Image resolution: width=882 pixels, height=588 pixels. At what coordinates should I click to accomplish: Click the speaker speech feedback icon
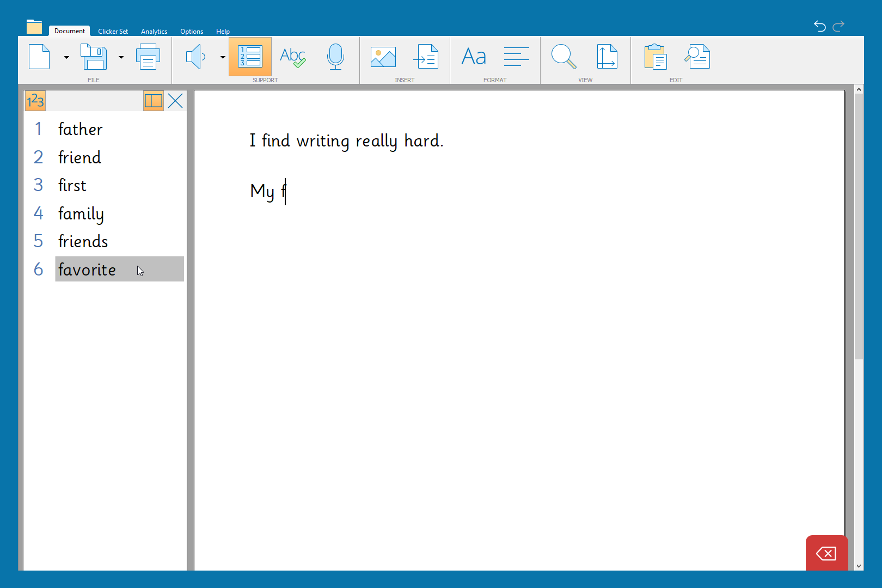(195, 57)
